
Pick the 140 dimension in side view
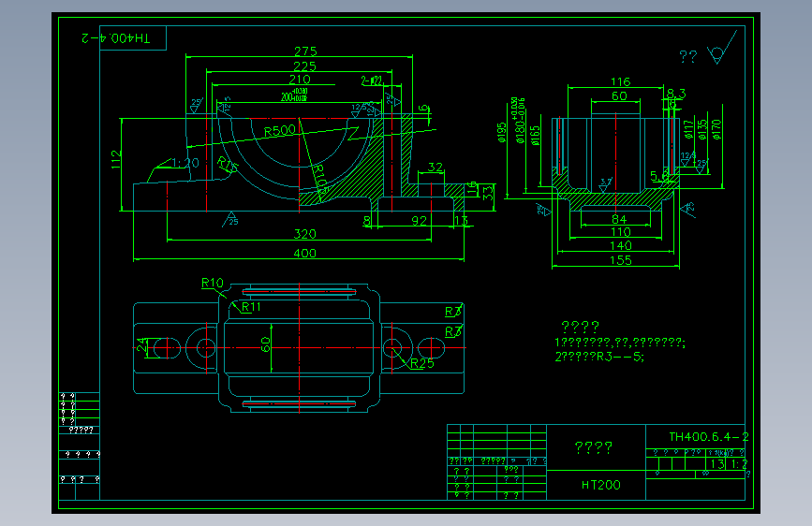coord(620,245)
